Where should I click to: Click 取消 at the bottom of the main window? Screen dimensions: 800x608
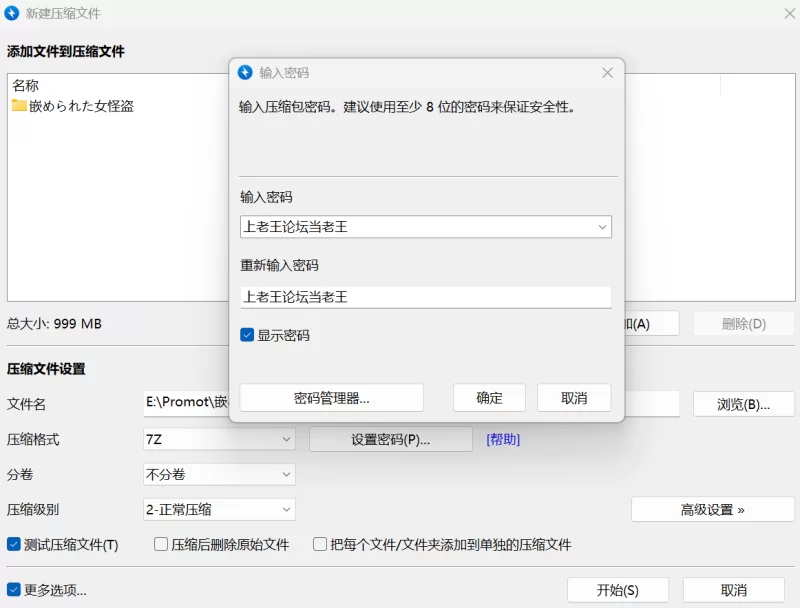click(x=734, y=590)
